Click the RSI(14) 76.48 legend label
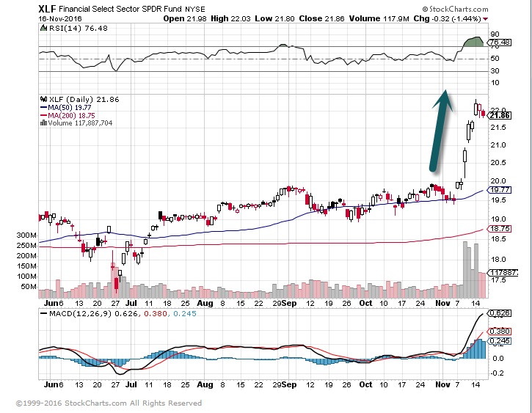 [79, 28]
